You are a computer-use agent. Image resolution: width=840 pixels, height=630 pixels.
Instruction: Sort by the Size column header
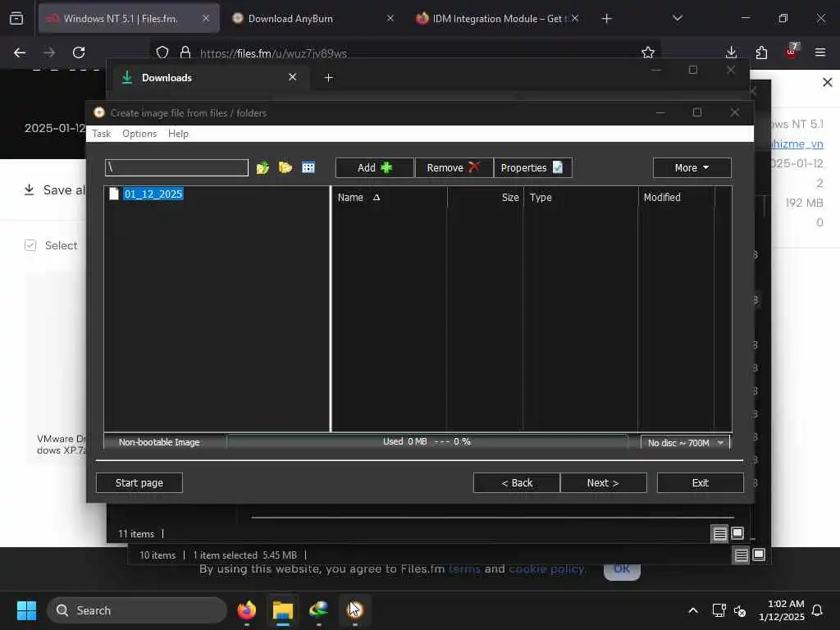coord(485,197)
